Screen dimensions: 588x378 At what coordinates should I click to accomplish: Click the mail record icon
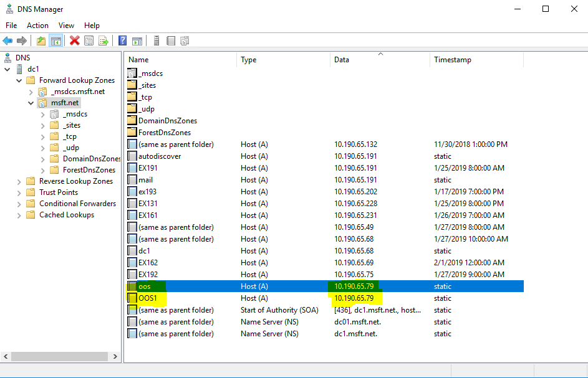(x=132, y=180)
